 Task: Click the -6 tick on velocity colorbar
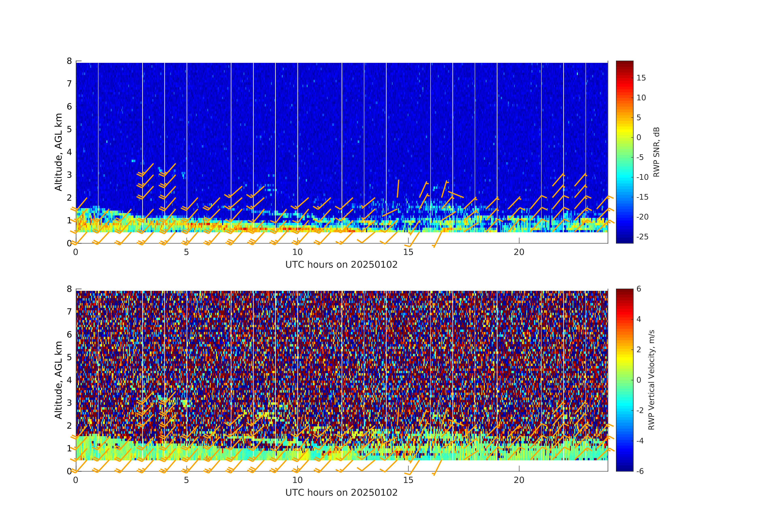click(640, 471)
